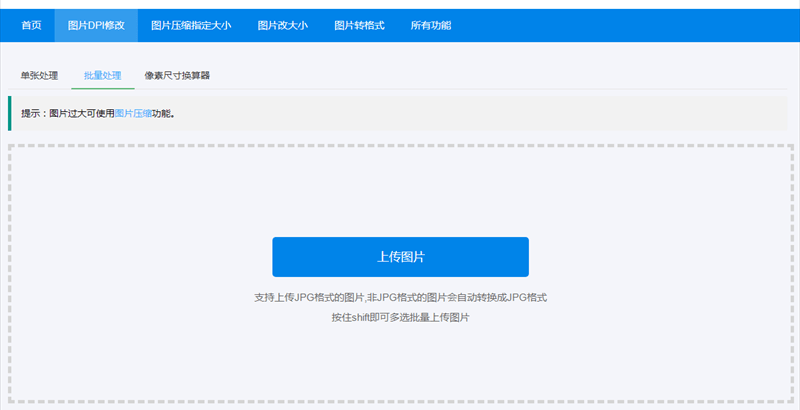Click blank tab row space after 像素尺寸换算器
Viewport: 800px width, 410px height.
(x=500, y=75)
